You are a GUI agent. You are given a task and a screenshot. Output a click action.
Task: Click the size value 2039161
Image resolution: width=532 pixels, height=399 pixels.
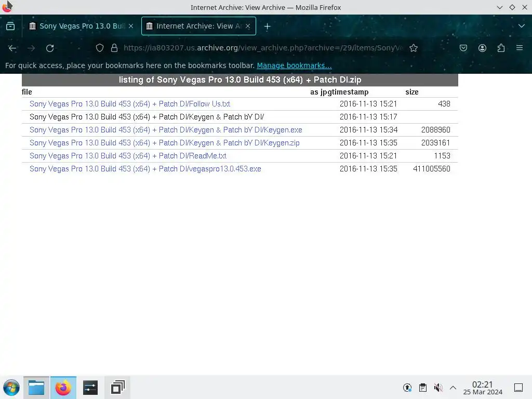436,143
